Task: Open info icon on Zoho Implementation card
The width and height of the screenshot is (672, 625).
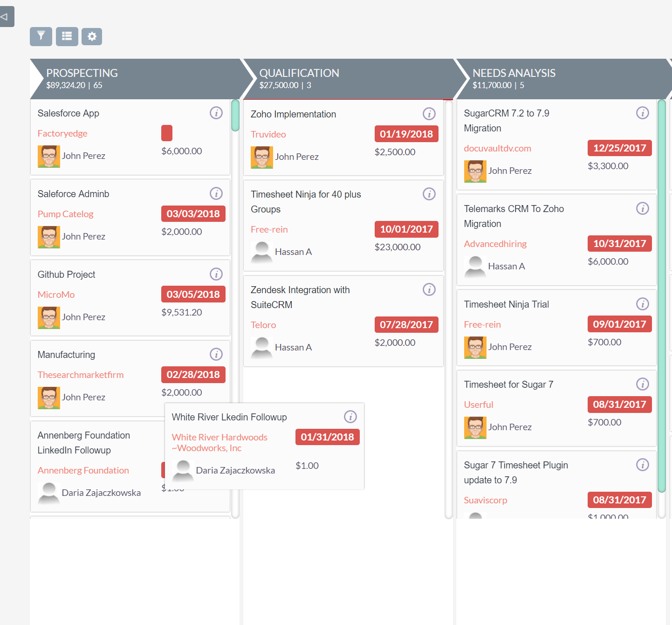Action: [429, 114]
